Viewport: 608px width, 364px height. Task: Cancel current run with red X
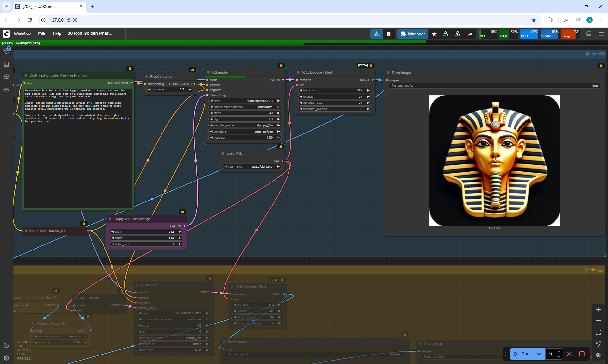click(569, 354)
